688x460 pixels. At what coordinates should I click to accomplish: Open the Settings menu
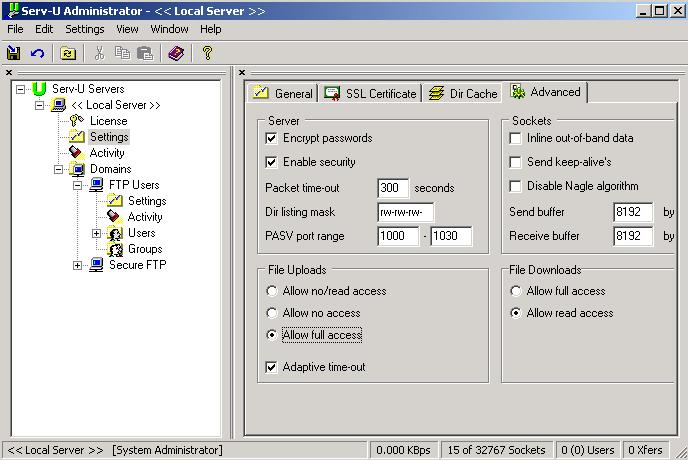(85, 29)
